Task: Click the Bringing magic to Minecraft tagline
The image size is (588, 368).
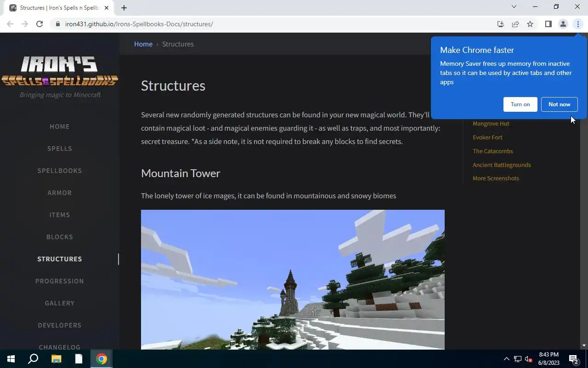Action: [60, 95]
